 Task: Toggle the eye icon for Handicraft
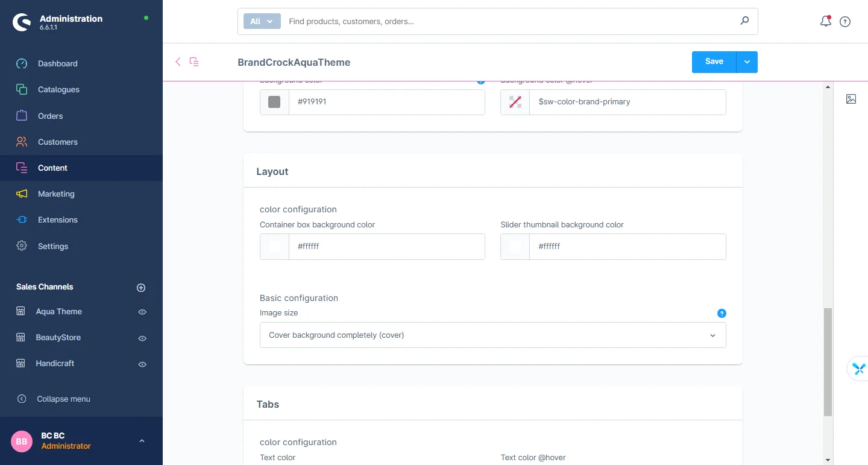tap(142, 364)
